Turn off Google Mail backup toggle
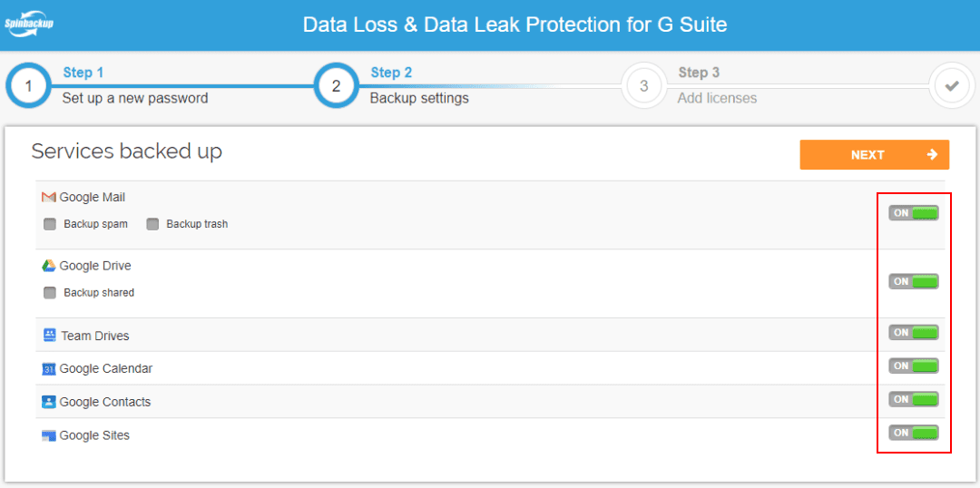The width and height of the screenshot is (980, 488). 914,213
